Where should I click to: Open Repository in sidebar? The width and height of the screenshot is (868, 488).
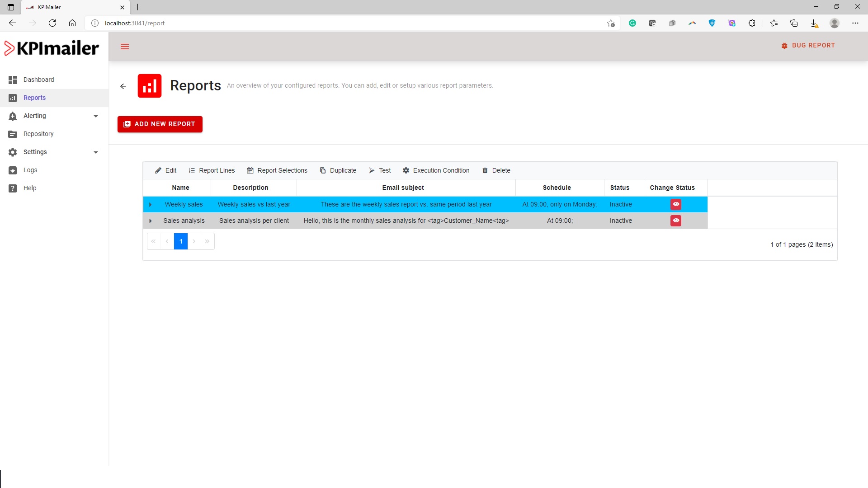click(x=38, y=134)
